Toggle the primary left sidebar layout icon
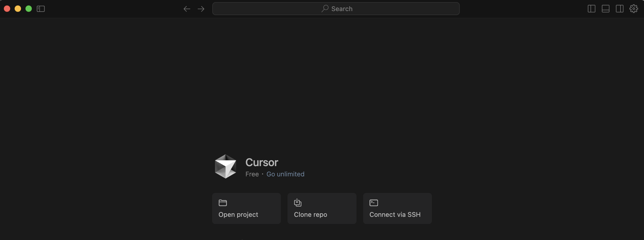 [592, 9]
